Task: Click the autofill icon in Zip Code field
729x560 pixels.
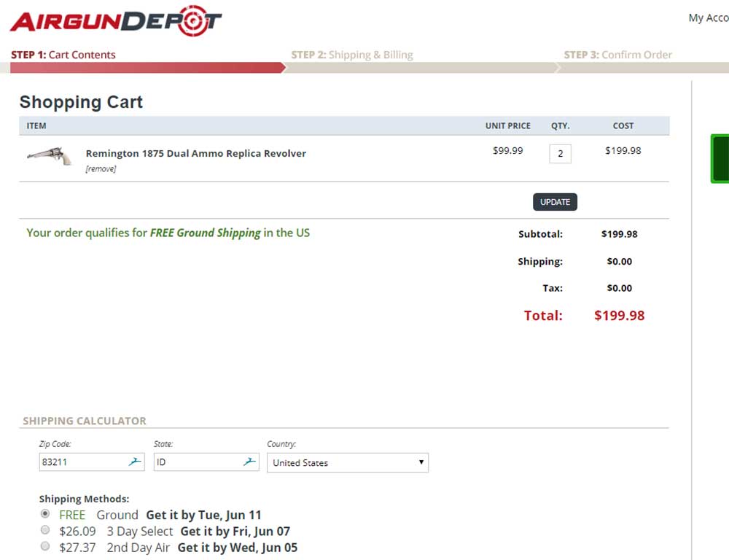Action: 135,462
